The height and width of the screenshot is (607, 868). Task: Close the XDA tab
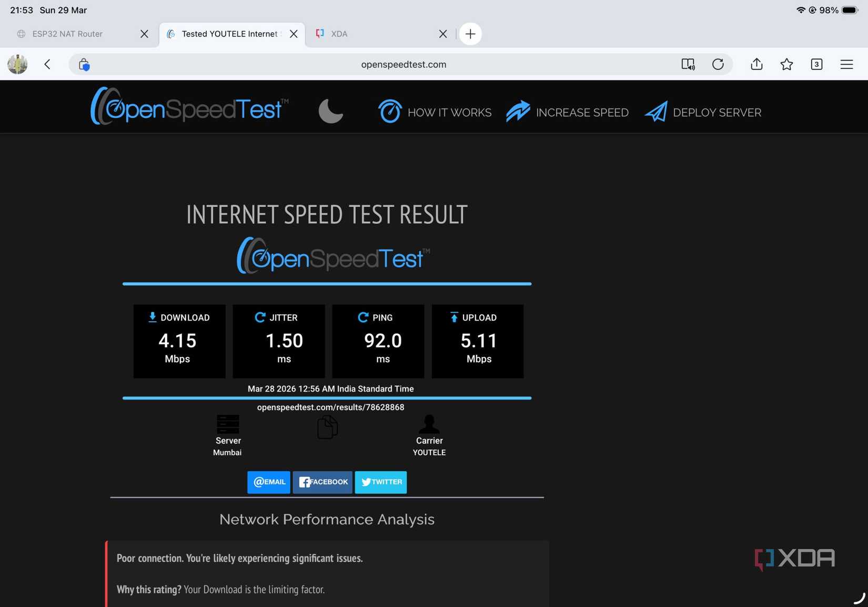coord(443,34)
